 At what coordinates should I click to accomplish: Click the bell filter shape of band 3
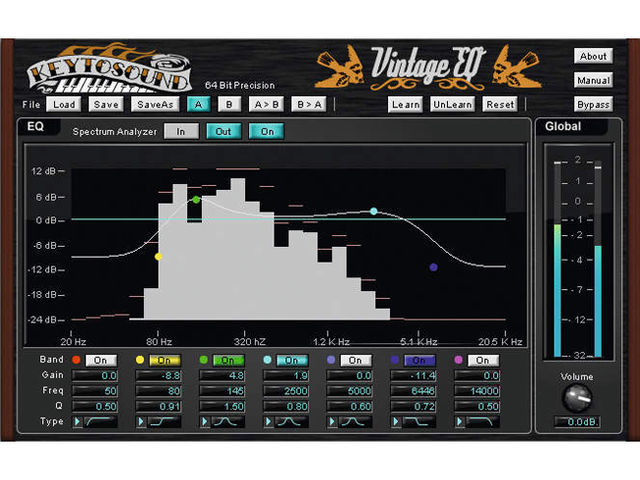pos(228,421)
